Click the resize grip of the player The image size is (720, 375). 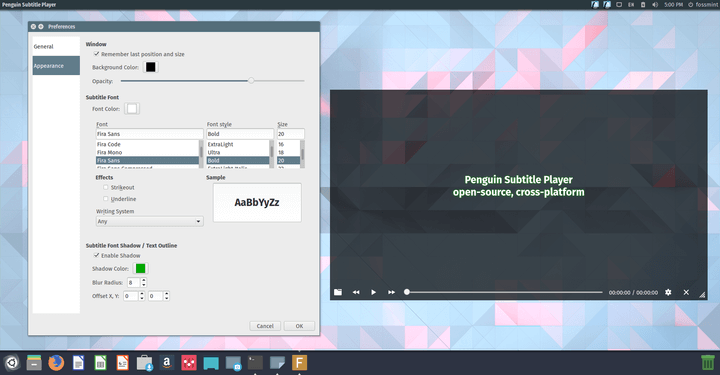[x=702, y=295]
